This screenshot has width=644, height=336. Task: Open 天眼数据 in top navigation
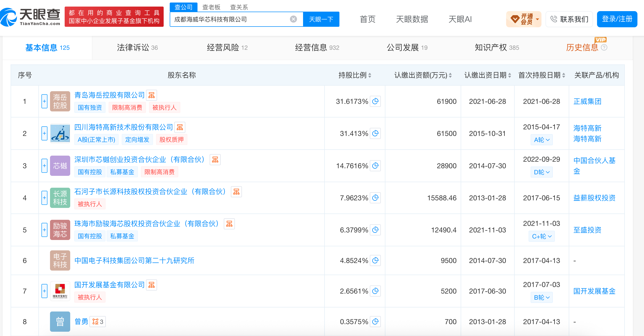pyautogui.click(x=412, y=19)
